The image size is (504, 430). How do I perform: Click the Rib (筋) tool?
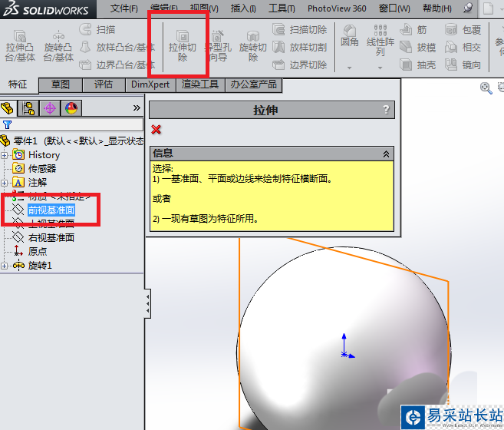click(413, 30)
